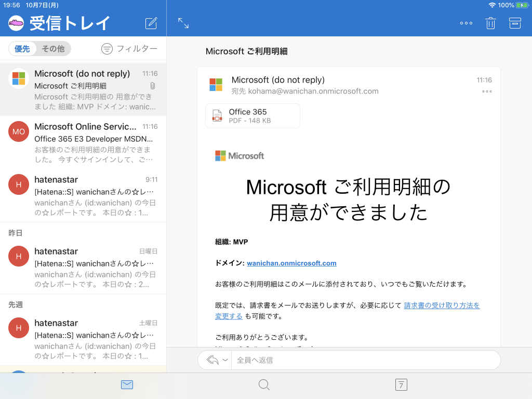Open hatenastar email received at 9:11
The image size is (532, 399).
83,195
